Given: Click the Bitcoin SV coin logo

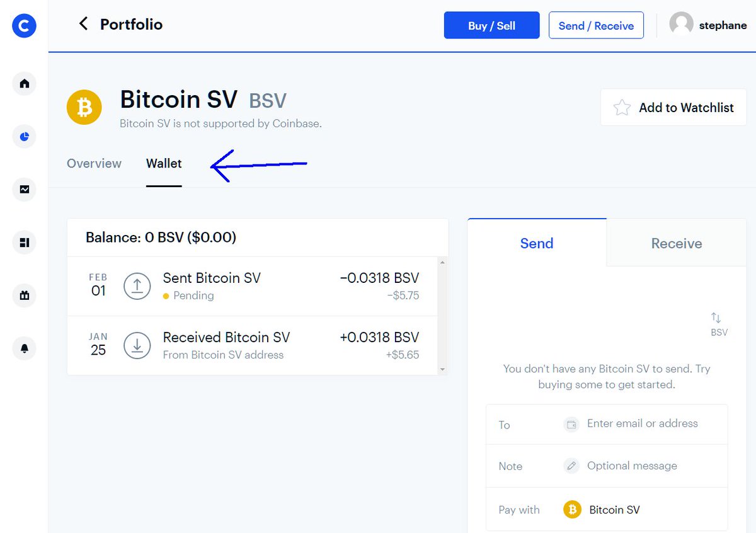Looking at the screenshot, I should click(x=84, y=106).
